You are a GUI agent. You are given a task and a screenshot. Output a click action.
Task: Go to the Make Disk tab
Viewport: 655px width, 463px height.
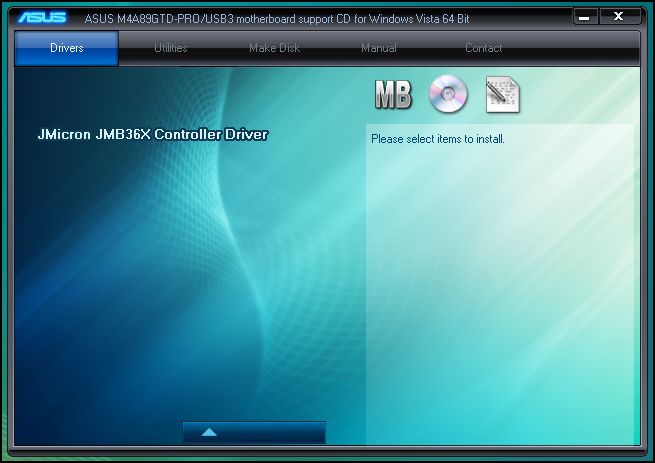(274, 48)
